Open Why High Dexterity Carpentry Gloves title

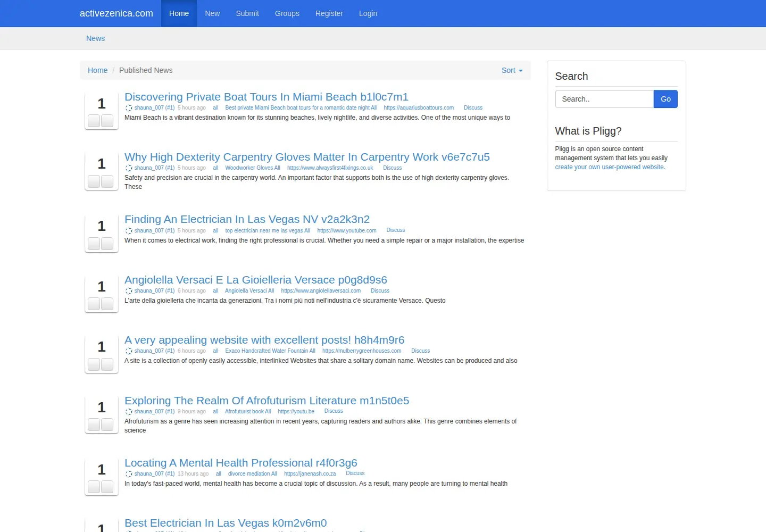[x=307, y=157]
